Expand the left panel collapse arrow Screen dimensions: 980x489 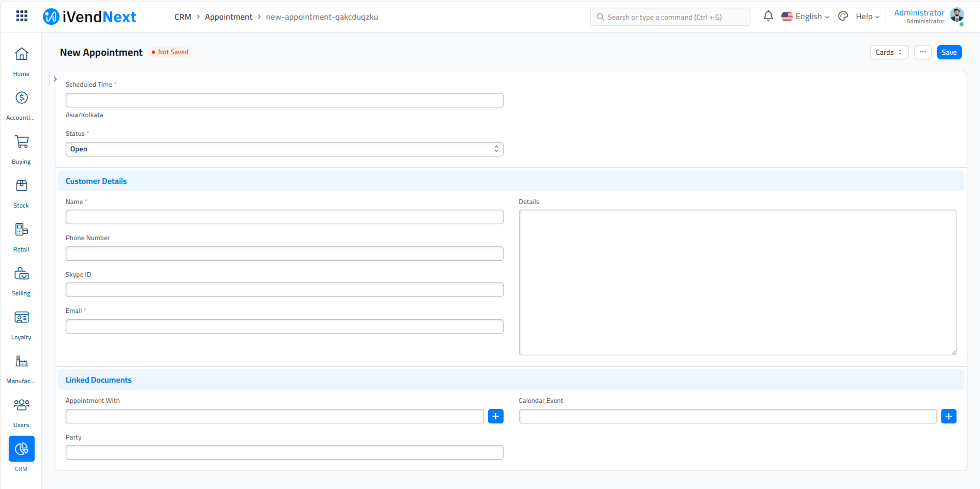coord(55,79)
